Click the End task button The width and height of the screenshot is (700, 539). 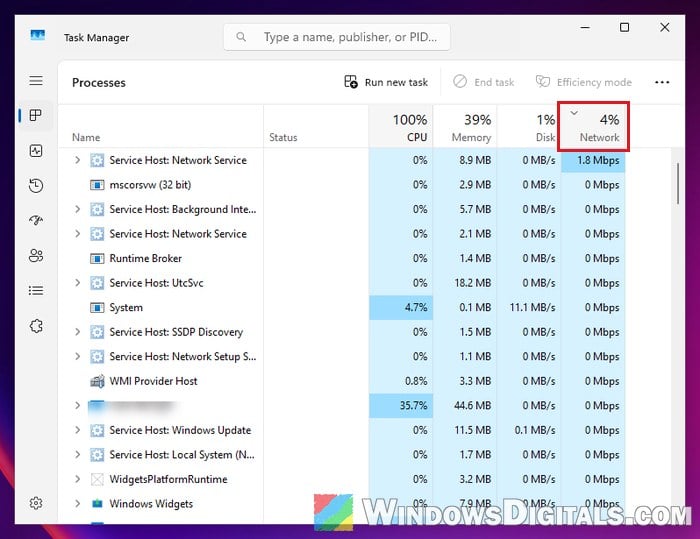coord(484,82)
